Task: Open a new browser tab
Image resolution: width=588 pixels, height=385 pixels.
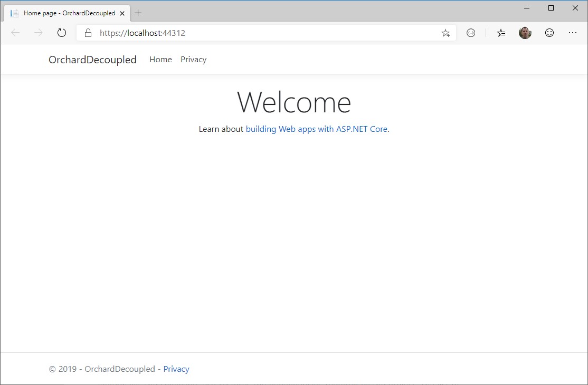Action: click(x=138, y=13)
